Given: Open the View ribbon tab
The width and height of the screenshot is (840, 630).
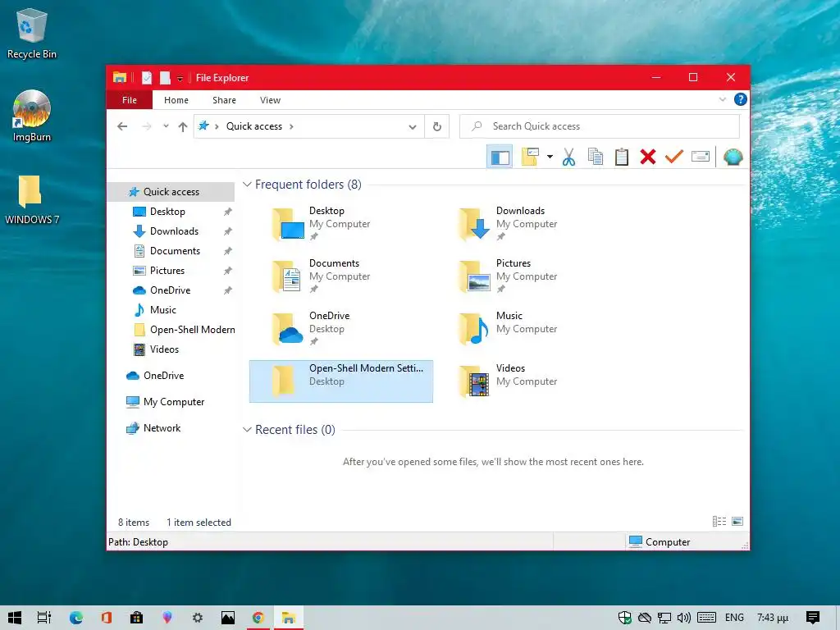Looking at the screenshot, I should pos(270,100).
